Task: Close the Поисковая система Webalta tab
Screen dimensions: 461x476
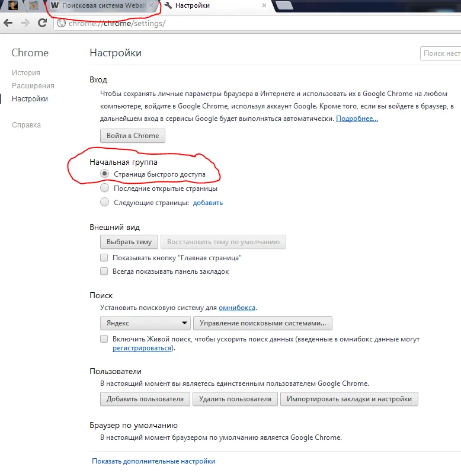Action: [x=151, y=5]
